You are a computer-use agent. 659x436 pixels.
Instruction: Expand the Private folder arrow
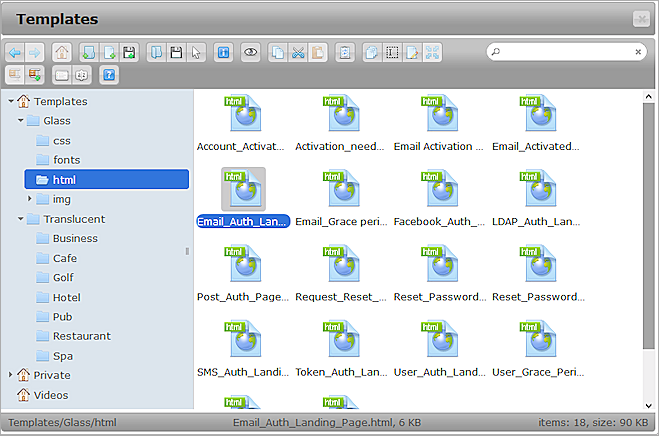[11, 375]
